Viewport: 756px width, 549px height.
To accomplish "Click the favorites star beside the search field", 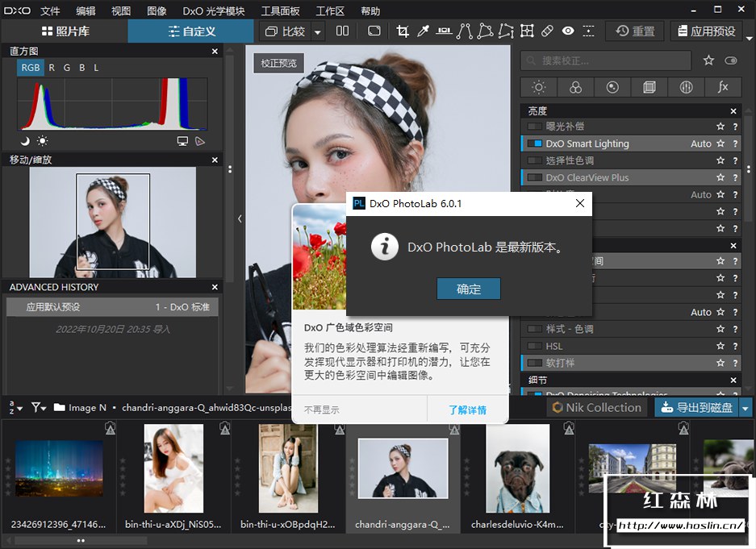I will pyautogui.click(x=708, y=60).
